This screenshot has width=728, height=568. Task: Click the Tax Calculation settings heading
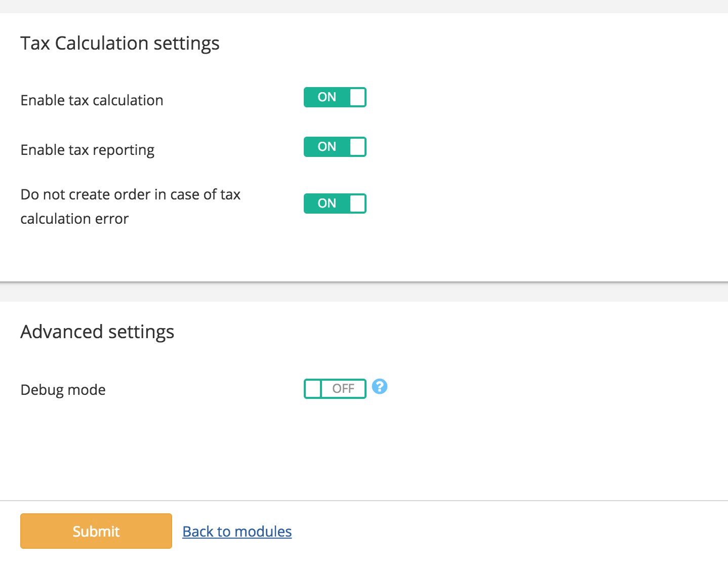[120, 43]
